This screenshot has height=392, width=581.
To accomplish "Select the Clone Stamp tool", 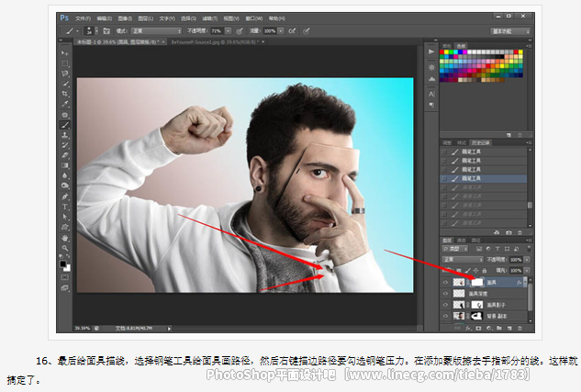I will tap(65, 135).
